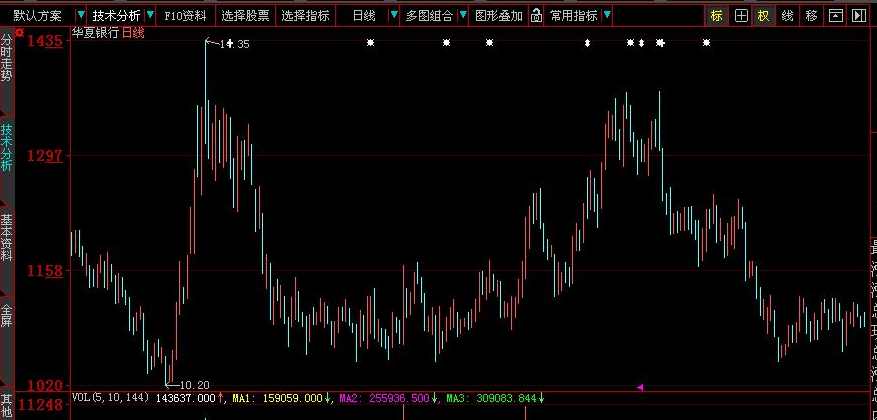
Task: Click the red gear icon beside 1435
Action: coord(20,33)
